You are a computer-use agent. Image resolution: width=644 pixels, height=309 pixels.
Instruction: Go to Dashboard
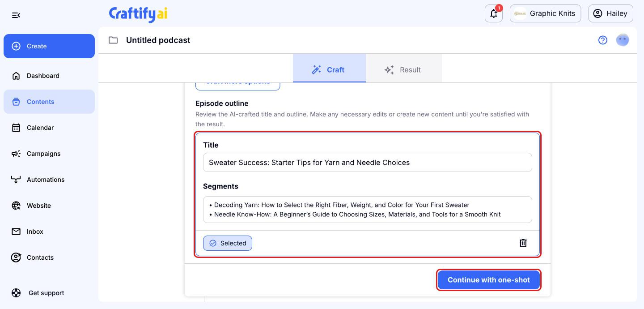tap(49, 76)
